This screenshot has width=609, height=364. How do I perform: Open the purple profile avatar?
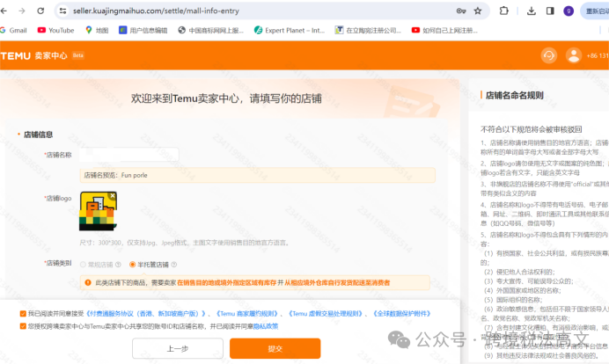tap(569, 11)
